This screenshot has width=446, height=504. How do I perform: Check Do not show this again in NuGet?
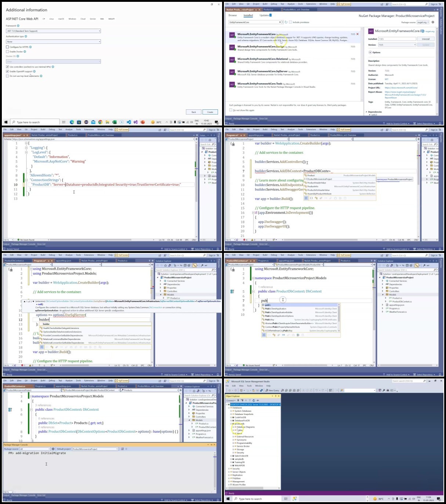pyautogui.click(x=231, y=110)
